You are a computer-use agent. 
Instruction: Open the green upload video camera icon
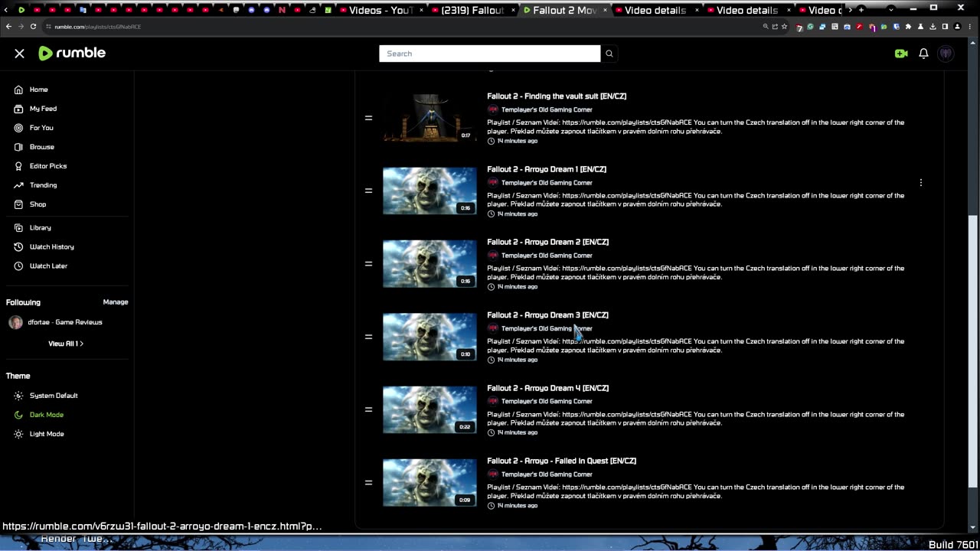tap(901, 54)
